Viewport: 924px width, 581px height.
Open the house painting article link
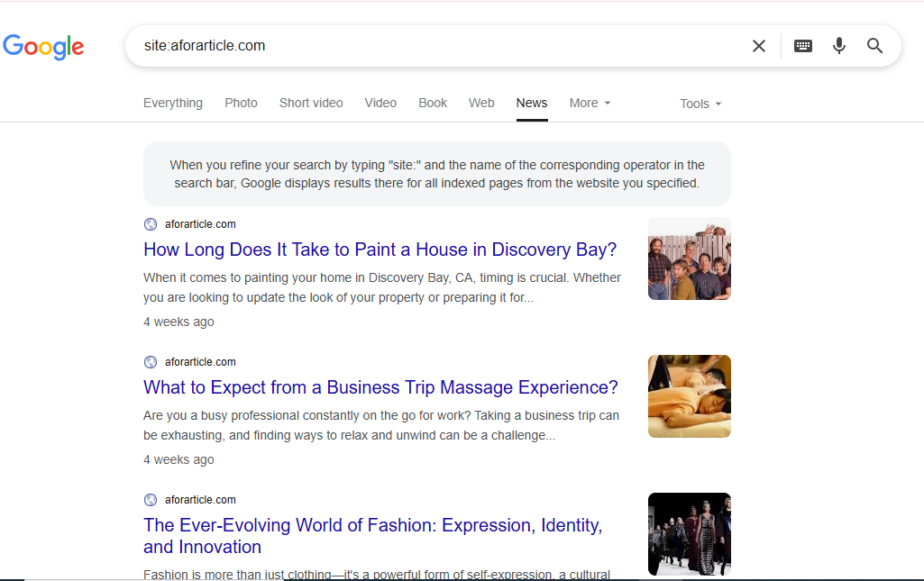(x=380, y=250)
